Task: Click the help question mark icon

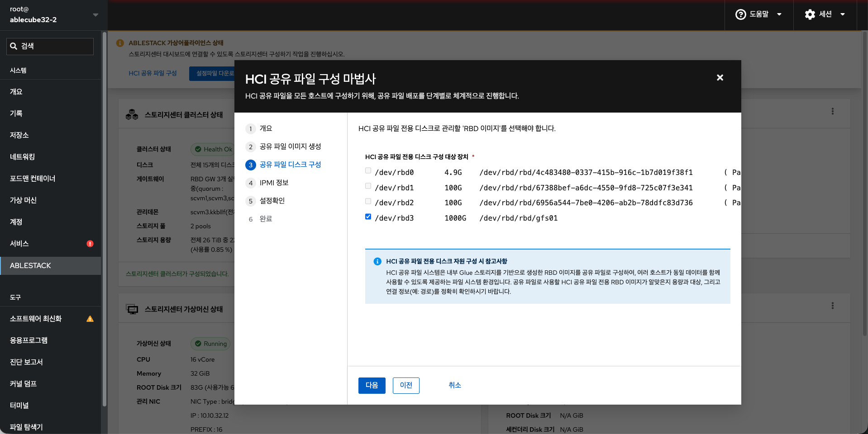Action: click(x=740, y=14)
